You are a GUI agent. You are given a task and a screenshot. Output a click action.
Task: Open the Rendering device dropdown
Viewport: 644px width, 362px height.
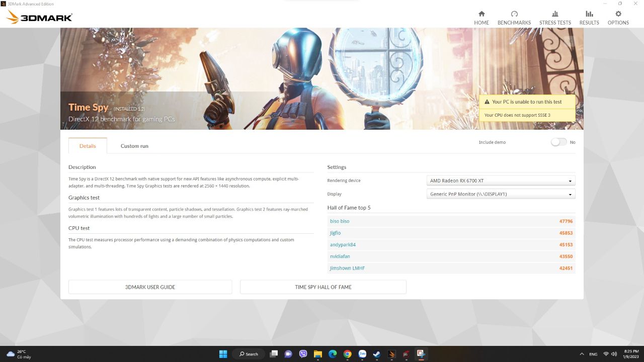501,180
